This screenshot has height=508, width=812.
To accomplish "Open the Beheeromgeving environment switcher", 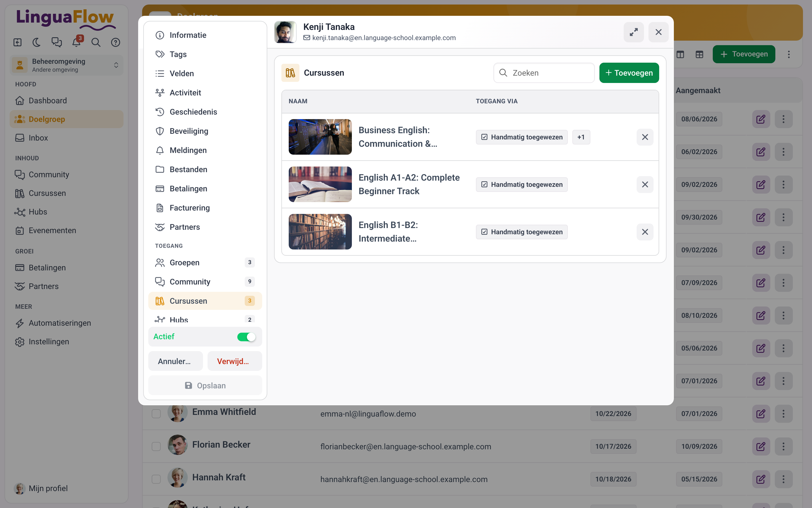I will click(x=67, y=65).
